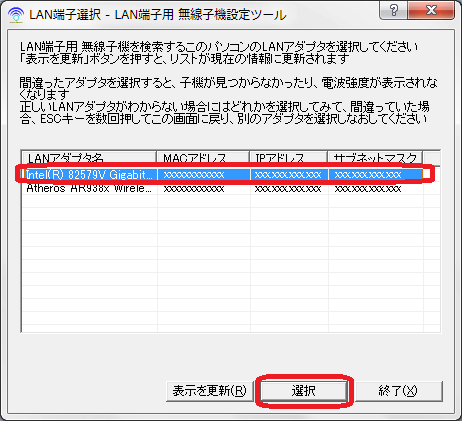Viewport: 462px width, 421px height.
Task: Click the 表示を更新(R) button
Action: (x=210, y=391)
